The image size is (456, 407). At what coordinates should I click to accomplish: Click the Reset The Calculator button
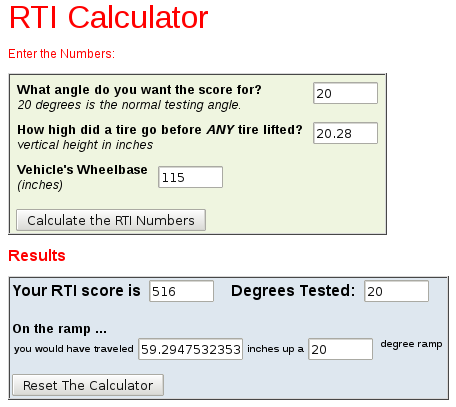(x=88, y=385)
